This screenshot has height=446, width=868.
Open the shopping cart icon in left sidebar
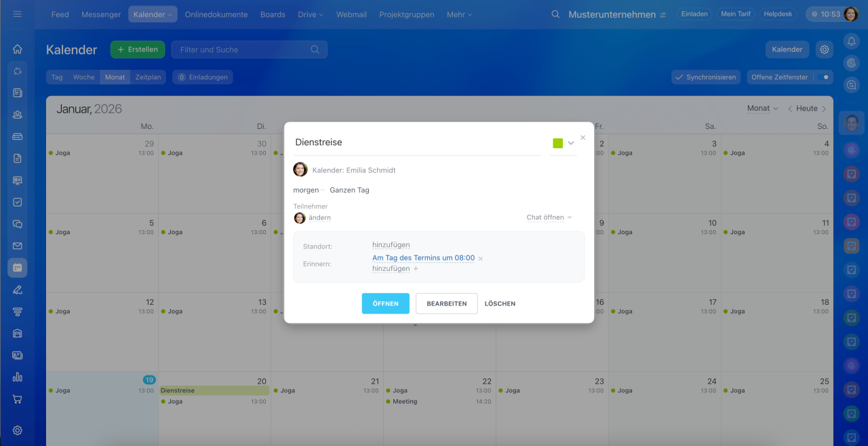(18, 399)
